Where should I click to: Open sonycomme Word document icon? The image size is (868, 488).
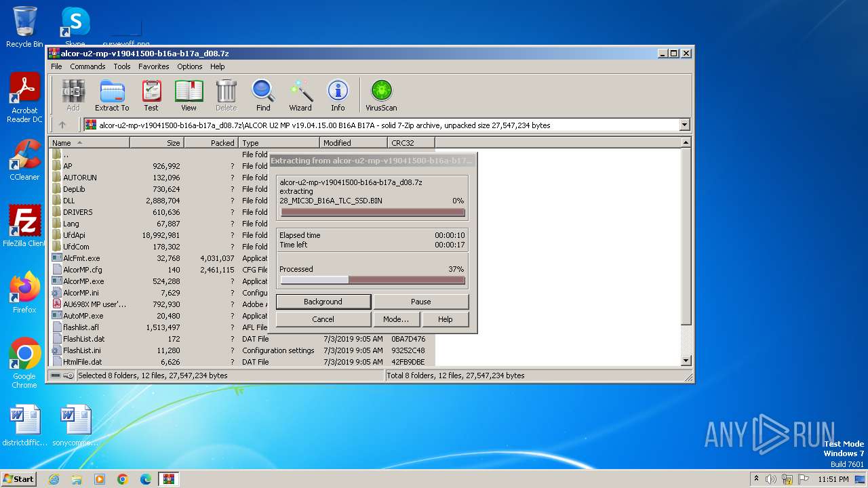point(75,426)
